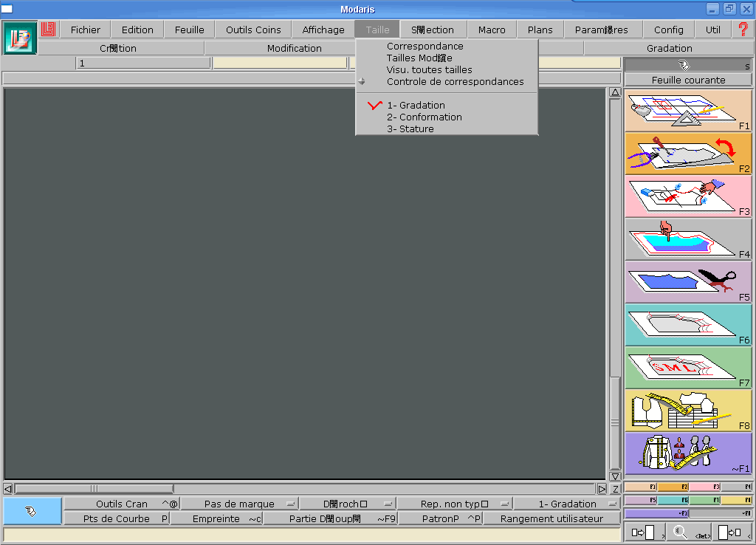Click the Modaris application logo icon
Screen dimensions: 756x545
[19, 38]
